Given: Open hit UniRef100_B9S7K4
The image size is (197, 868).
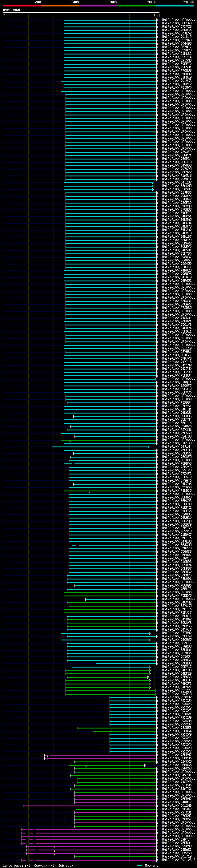Looking at the screenshot, I should (176, 57).
